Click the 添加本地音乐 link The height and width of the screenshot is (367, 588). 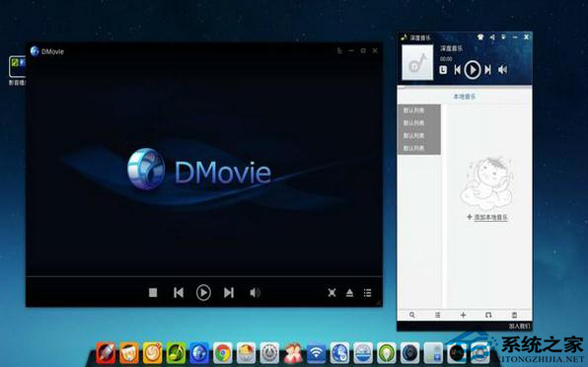point(491,217)
